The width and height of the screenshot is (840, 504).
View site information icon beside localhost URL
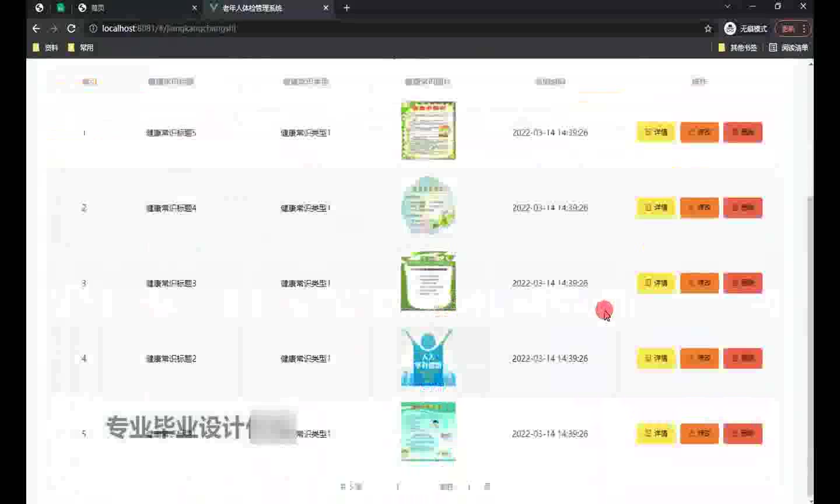tap(93, 29)
